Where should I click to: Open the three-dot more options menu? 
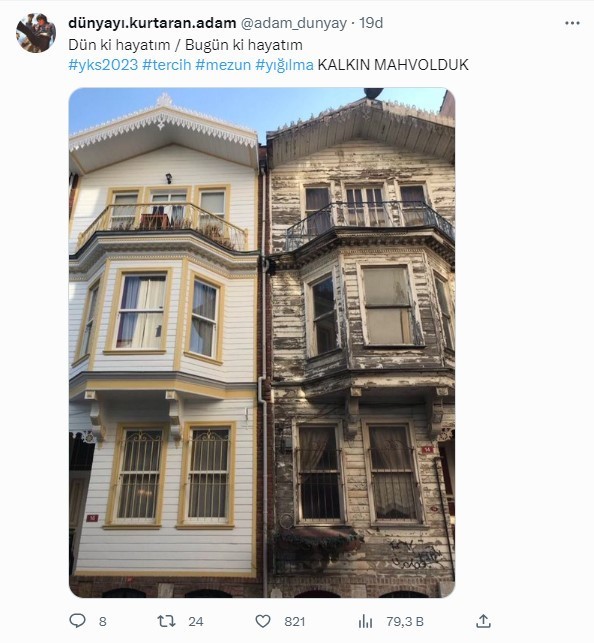coord(572,23)
